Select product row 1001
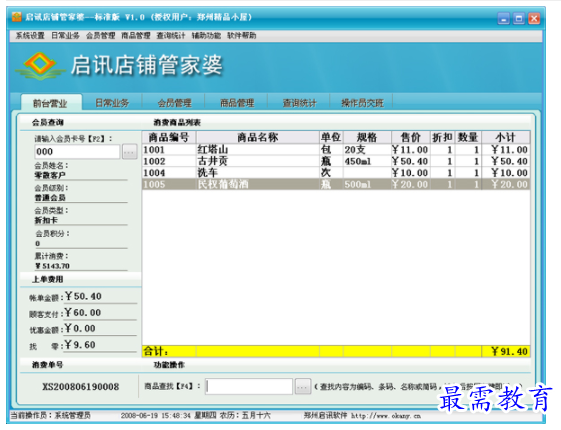 (336, 150)
